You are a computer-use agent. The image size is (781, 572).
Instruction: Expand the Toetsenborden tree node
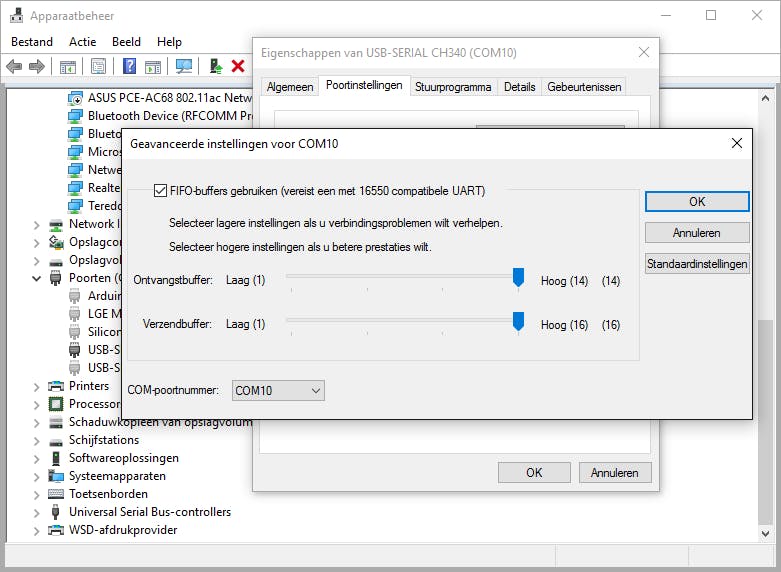[36, 495]
